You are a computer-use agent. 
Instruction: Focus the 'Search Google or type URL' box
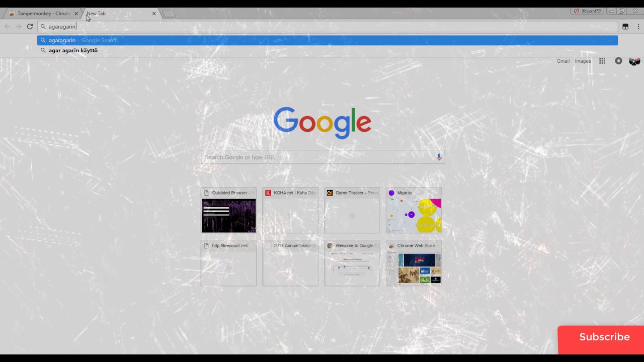tap(323, 157)
